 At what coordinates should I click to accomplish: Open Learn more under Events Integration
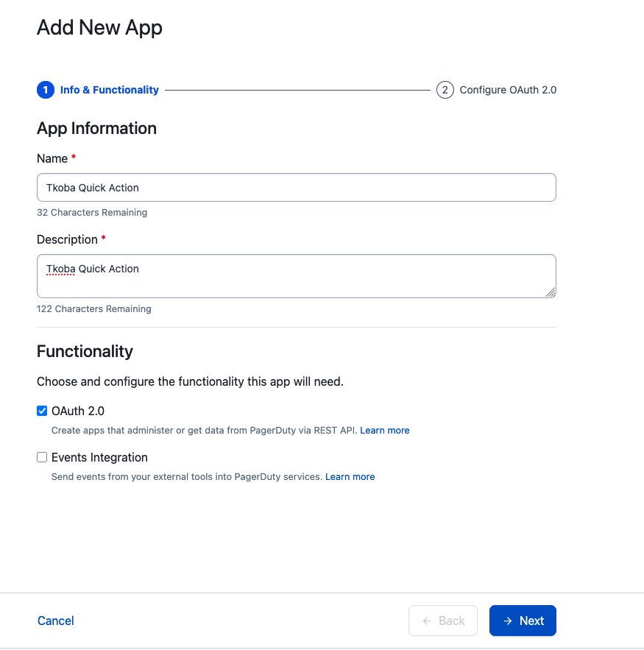click(x=350, y=476)
